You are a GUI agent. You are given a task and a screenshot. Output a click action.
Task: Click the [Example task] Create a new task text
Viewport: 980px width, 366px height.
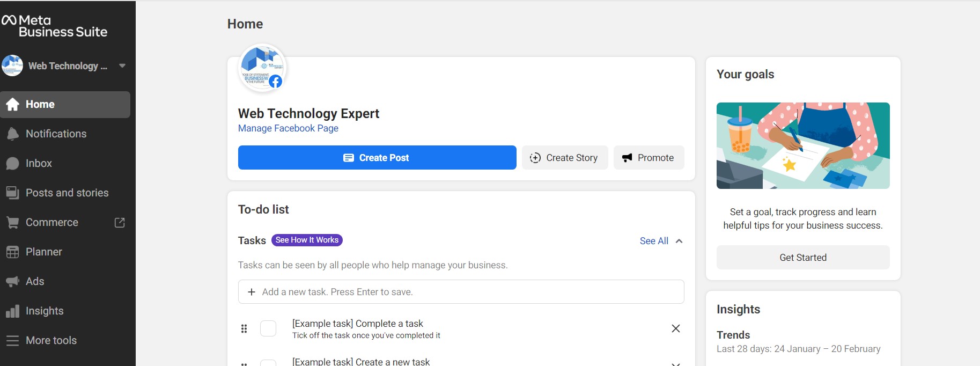coord(361,362)
